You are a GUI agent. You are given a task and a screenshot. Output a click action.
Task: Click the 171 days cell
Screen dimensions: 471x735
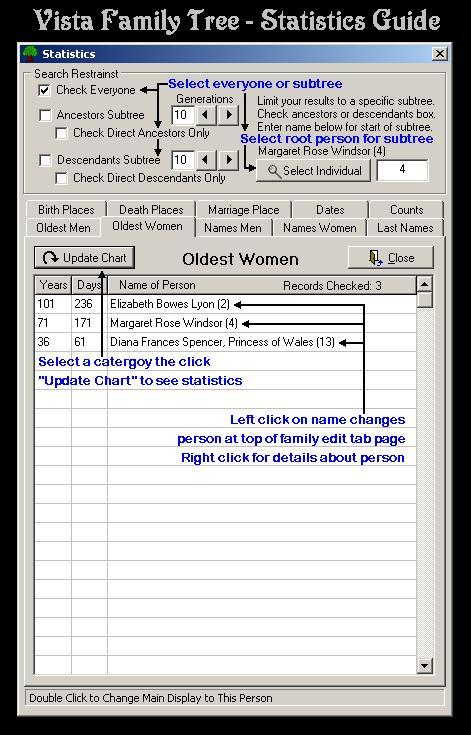tap(89, 323)
